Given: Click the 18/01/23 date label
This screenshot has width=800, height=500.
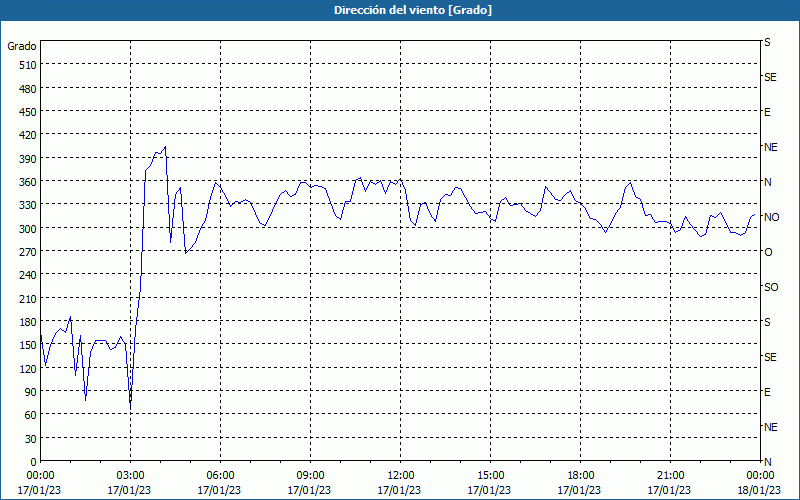Looking at the screenshot, I should click(759, 490).
